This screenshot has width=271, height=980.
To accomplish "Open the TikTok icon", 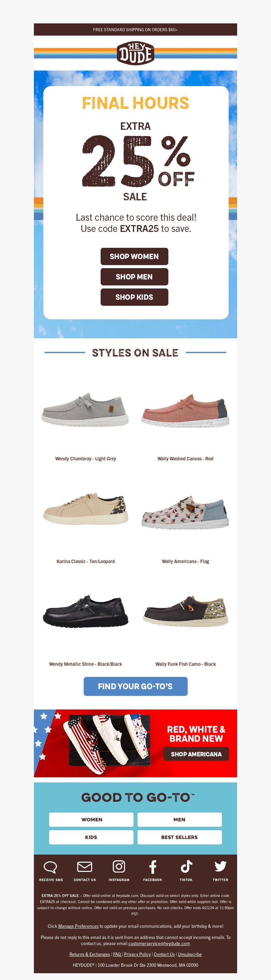I will coord(186,866).
